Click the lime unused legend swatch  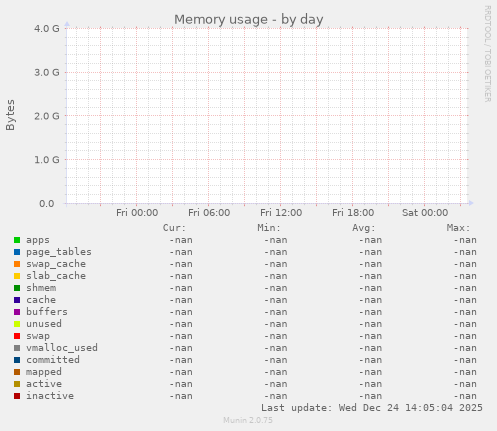click(x=17, y=324)
